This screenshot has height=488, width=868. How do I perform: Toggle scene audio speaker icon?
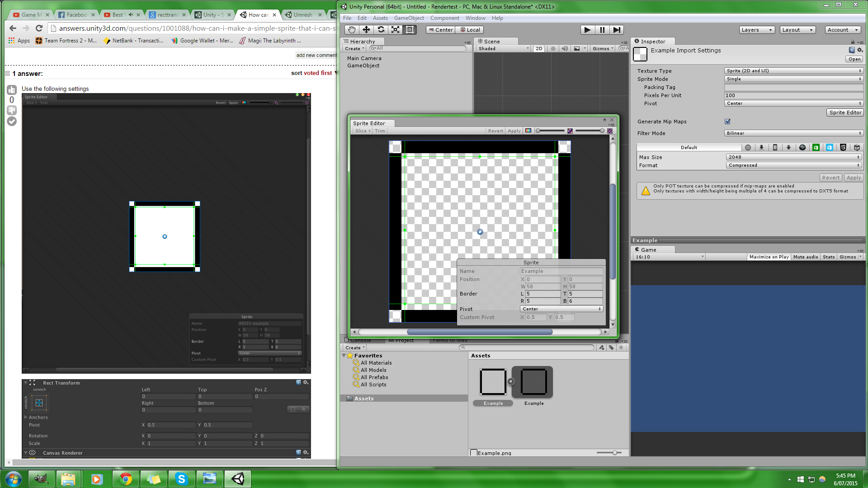(565, 48)
